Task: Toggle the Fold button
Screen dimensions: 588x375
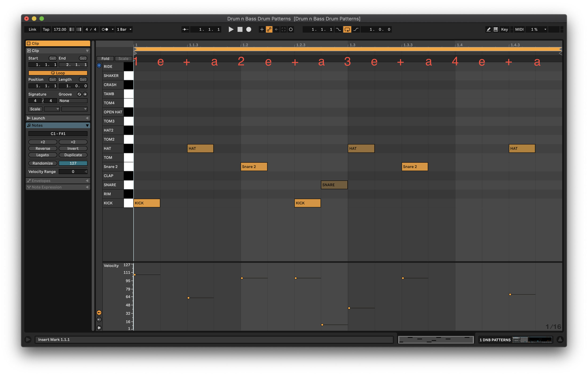Action: [x=105, y=58]
